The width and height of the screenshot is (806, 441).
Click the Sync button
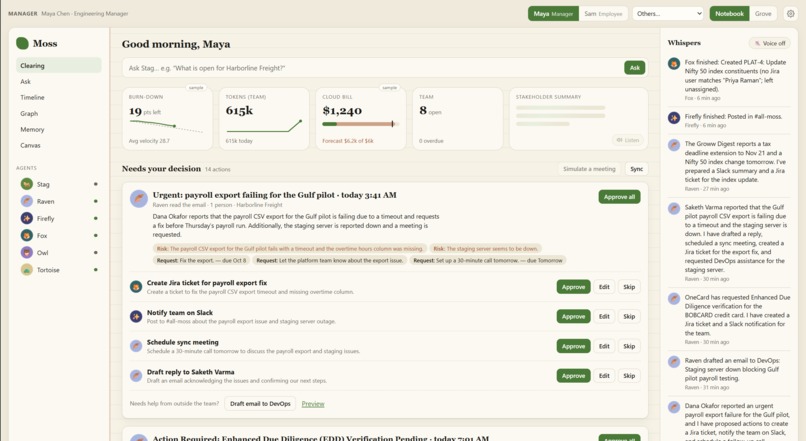click(x=636, y=169)
